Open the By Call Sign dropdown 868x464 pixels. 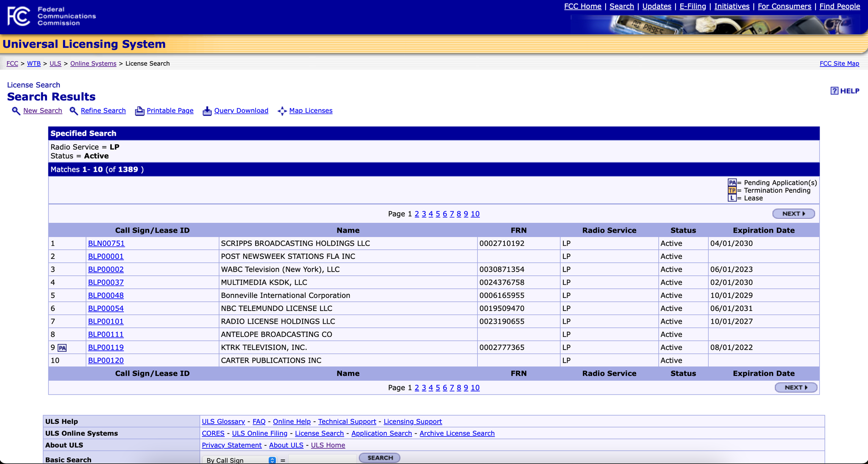[240, 460]
